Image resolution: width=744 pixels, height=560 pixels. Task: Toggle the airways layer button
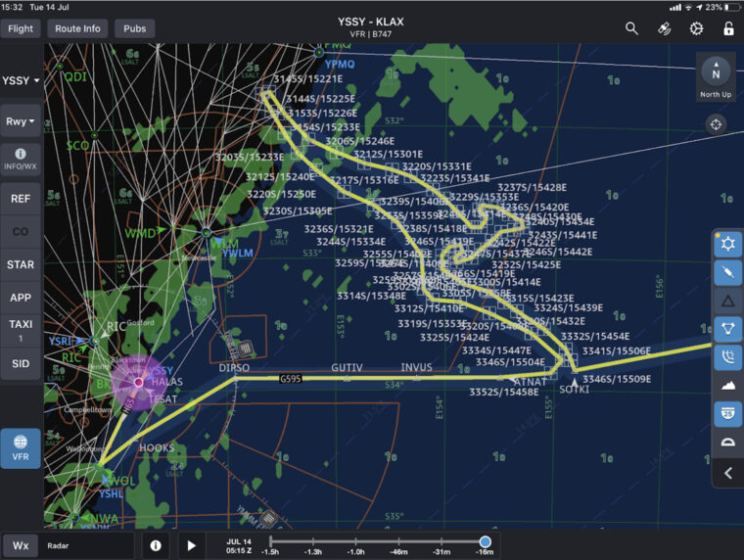click(x=728, y=272)
